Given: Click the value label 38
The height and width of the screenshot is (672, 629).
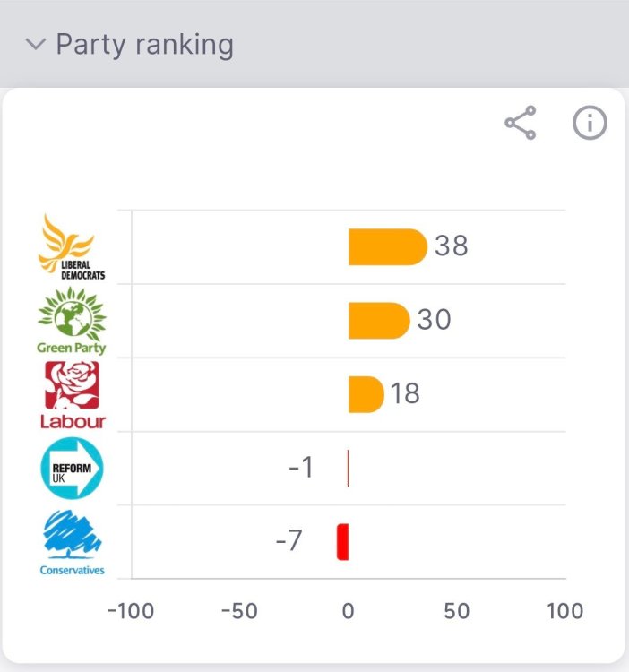Looking at the screenshot, I should tap(452, 246).
